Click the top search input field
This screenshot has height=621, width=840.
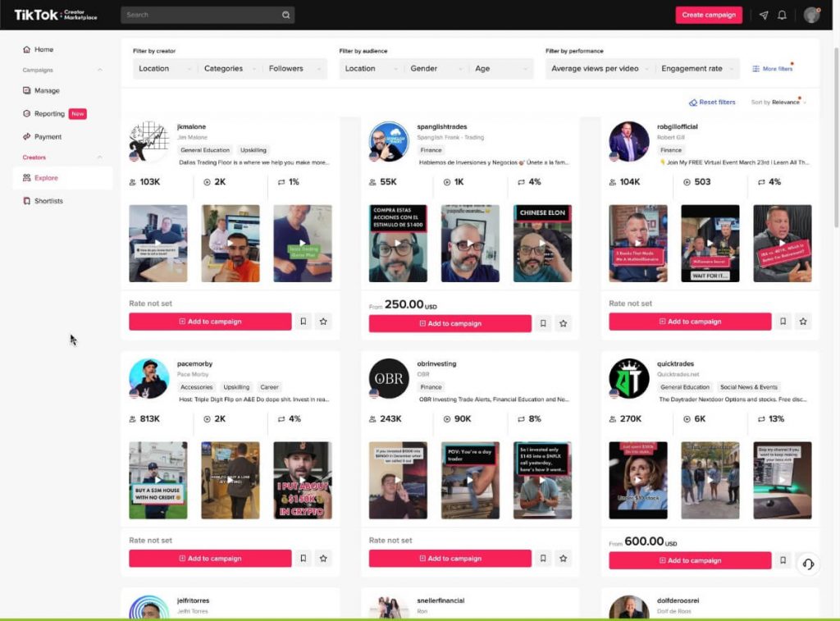pos(200,15)
